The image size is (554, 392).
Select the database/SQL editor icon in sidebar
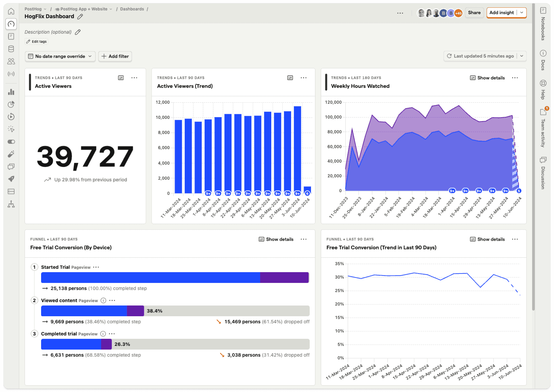tap(11, 48)
